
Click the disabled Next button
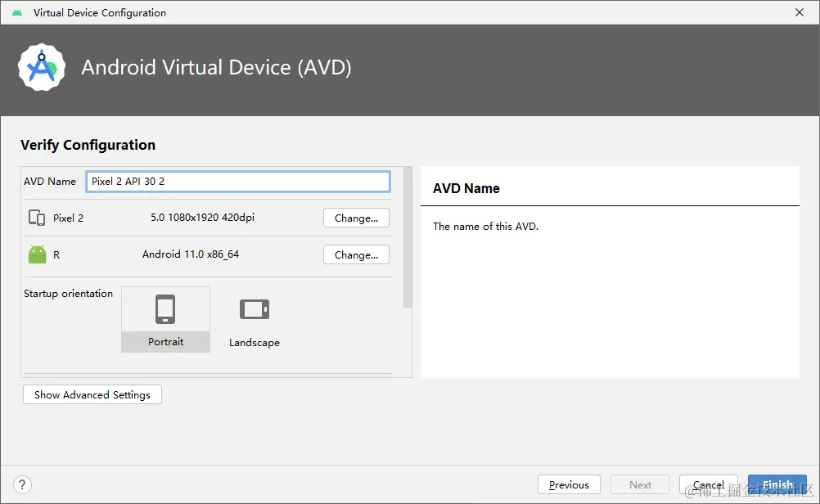[640, 484]
